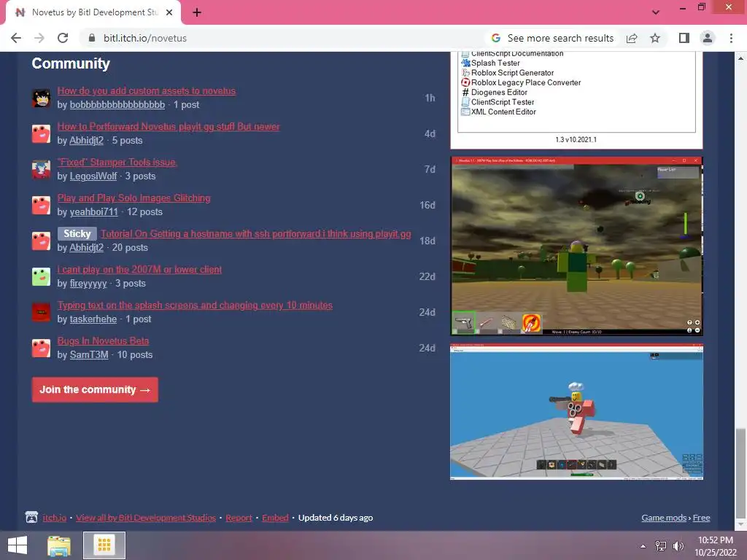Viewport: 747px width, 560px height.
Task: Open sticky Tutorial On Getting a hostname topic
Action: coord(256,234)
